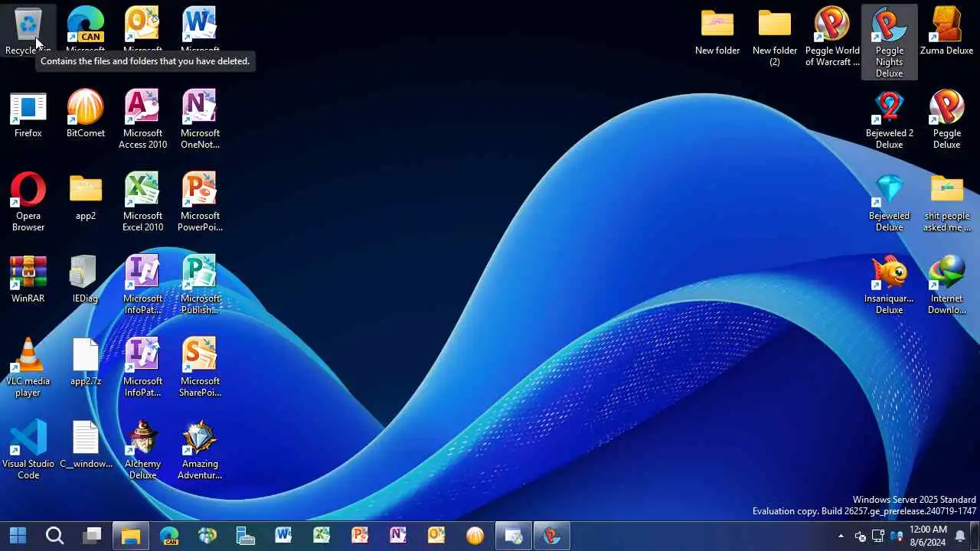Select the app2.7z file icon

point(86,363)
